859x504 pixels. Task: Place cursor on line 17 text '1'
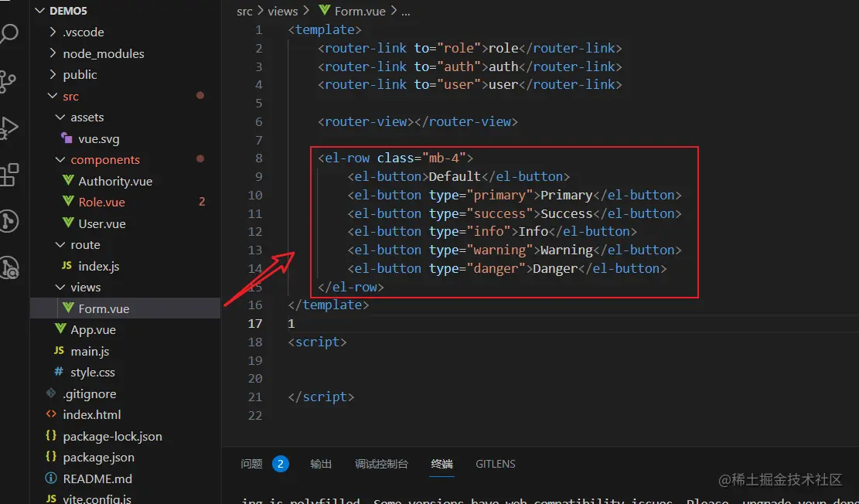pos(291,323)
